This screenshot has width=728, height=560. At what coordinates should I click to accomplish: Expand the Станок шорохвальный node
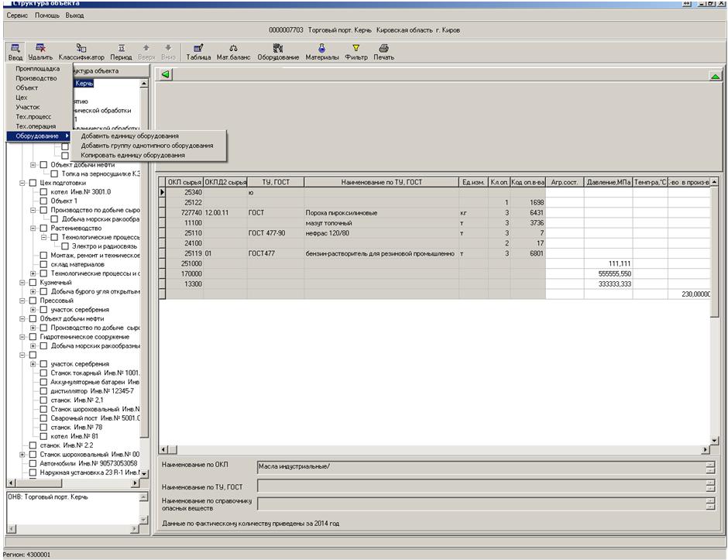[22, 455]
